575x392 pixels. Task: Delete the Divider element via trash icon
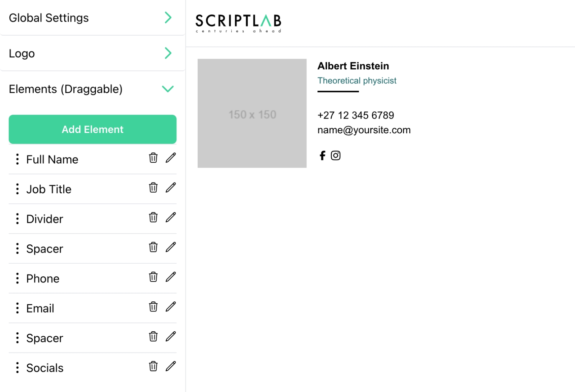coord(153,217)
